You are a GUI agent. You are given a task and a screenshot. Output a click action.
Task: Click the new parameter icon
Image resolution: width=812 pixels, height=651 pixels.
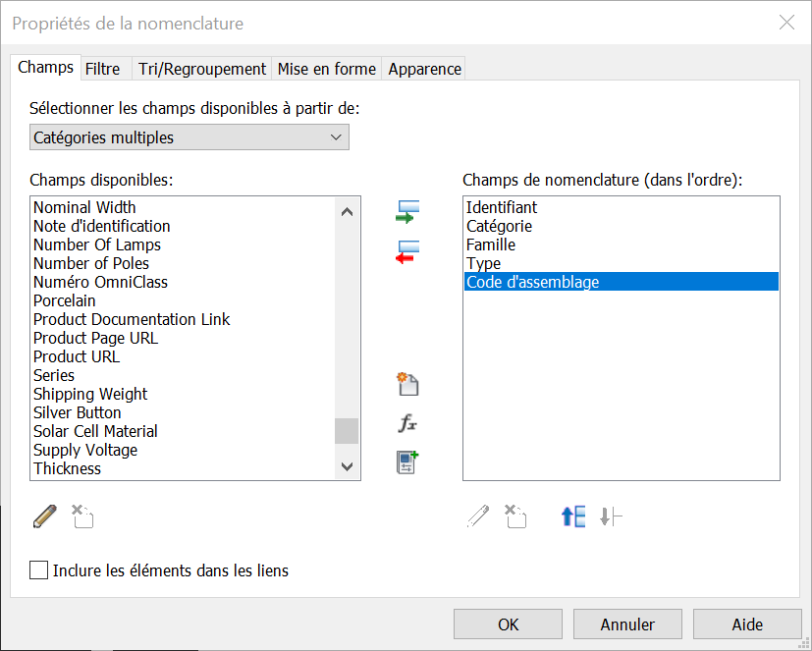(x=407, y=384)
